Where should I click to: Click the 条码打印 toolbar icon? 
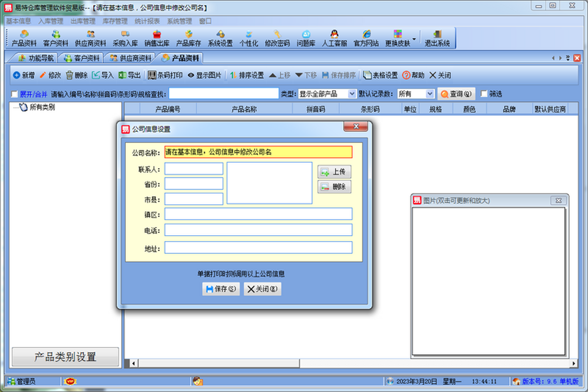(x=165, y=75)
